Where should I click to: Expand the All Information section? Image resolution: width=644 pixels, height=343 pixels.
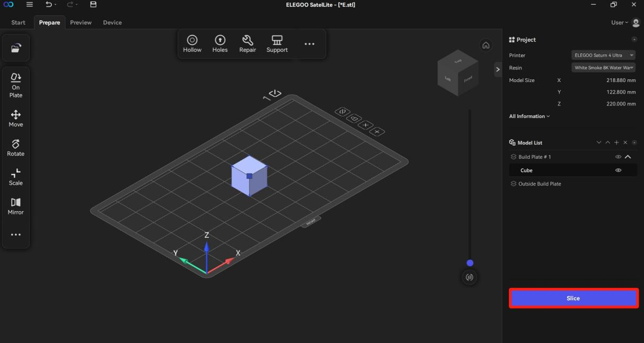click(x=529, y=116)
